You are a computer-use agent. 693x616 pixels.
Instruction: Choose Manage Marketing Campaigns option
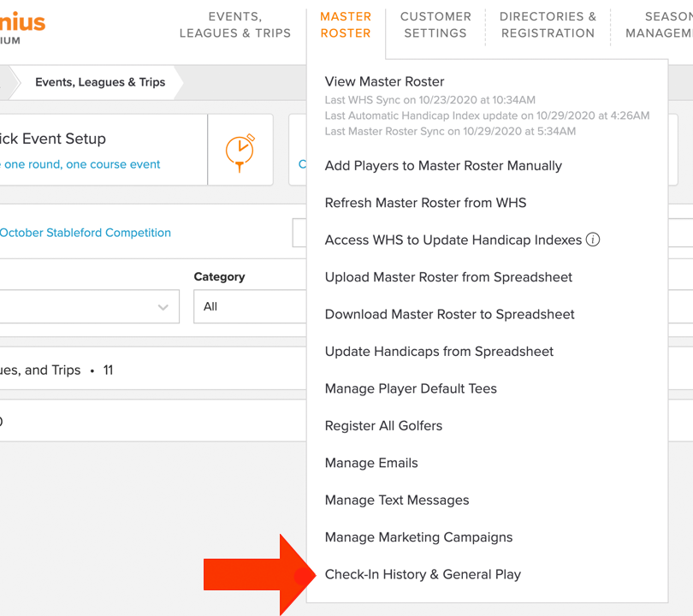pyautogui.click(x=418, y=537)
